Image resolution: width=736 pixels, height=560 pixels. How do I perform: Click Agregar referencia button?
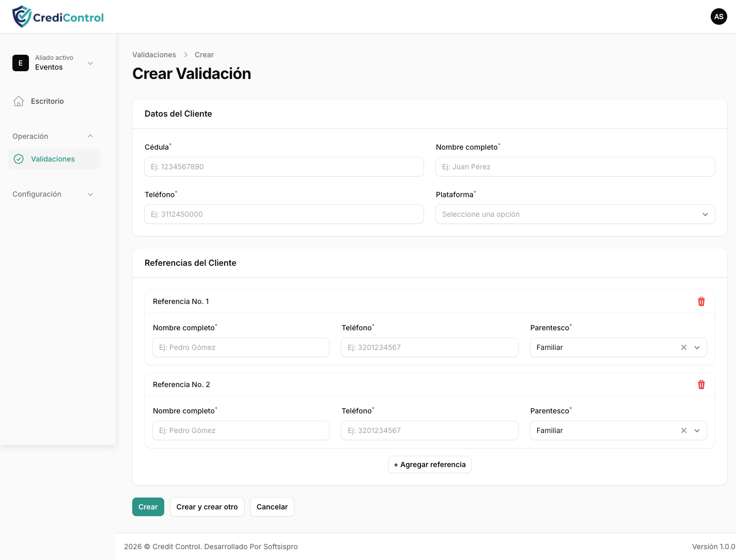pos(430,465)
